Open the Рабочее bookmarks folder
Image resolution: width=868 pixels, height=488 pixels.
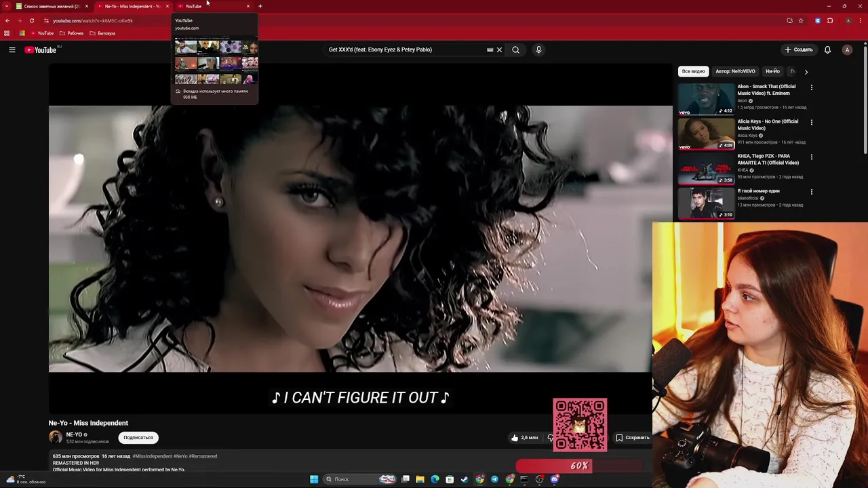pos(72,33)
